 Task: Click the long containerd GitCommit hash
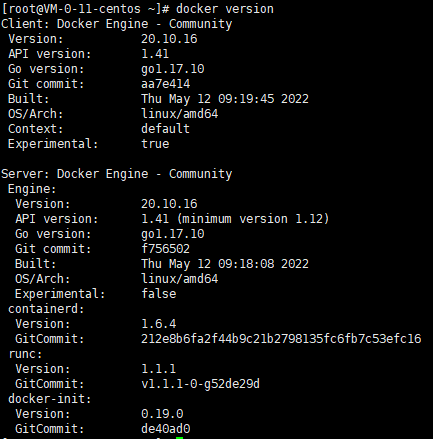coord(281,339)
